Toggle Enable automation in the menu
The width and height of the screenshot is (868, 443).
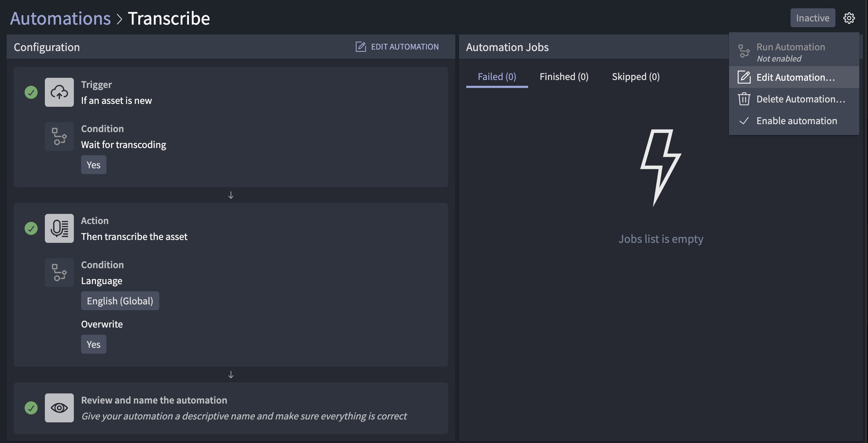[x=794, y=121]
